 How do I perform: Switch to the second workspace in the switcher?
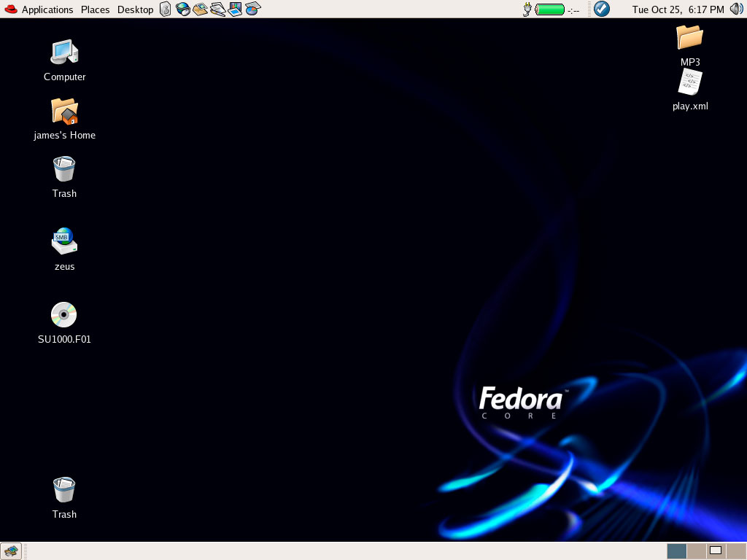(697, 551)
